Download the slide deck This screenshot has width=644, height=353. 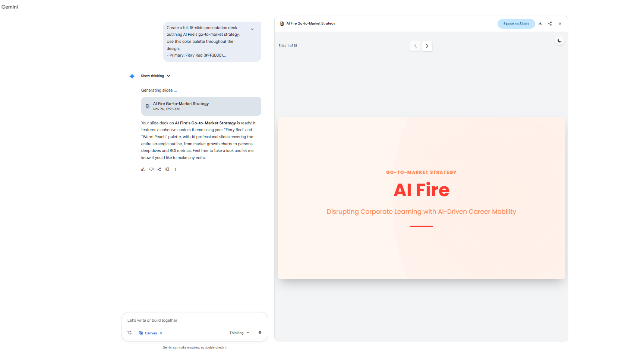[x=540, y=23]
